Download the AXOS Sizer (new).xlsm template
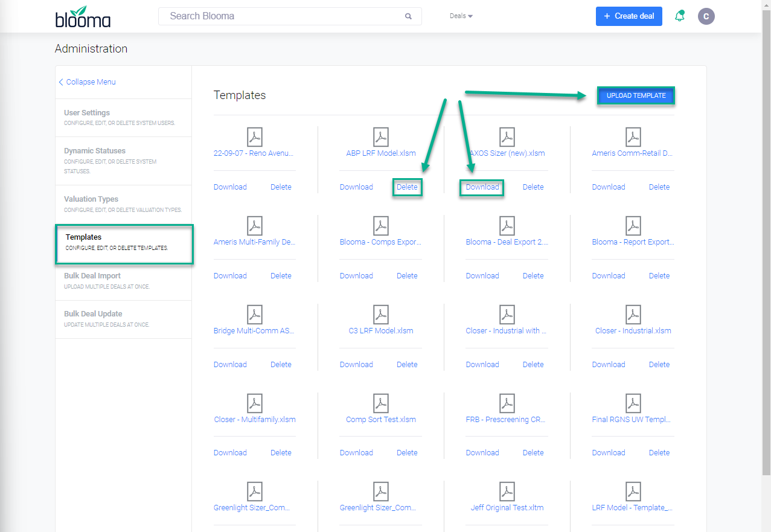The width and height of the screenshot is (771, 532). [x=482, y=187]
